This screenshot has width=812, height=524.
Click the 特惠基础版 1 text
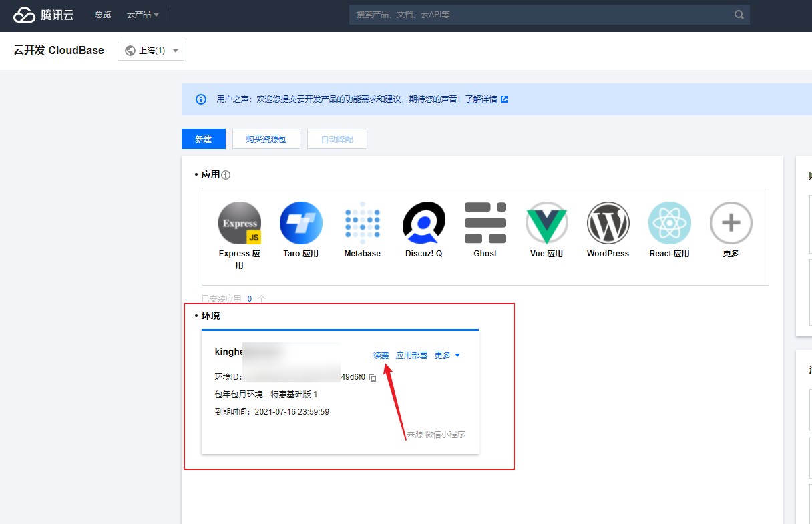pos(294,395)
